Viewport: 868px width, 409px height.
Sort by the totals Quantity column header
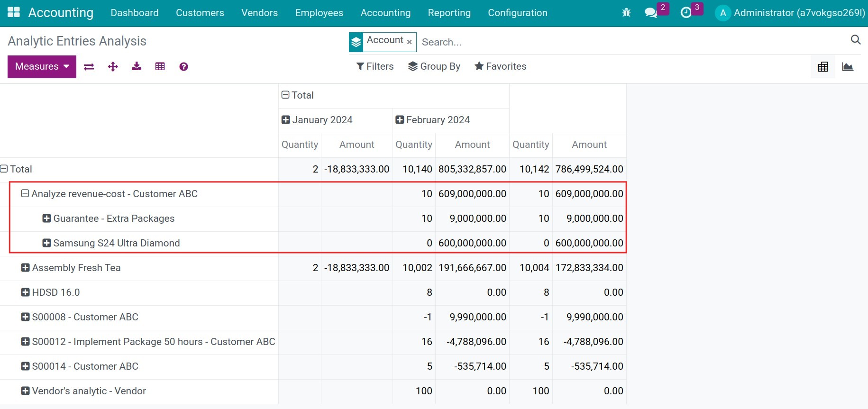coord(531,145)
